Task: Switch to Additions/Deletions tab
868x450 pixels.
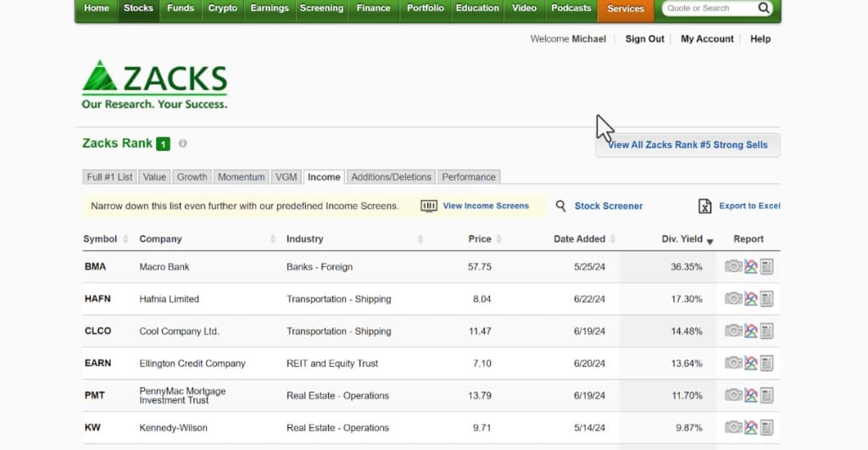Action: click(392, 177)
